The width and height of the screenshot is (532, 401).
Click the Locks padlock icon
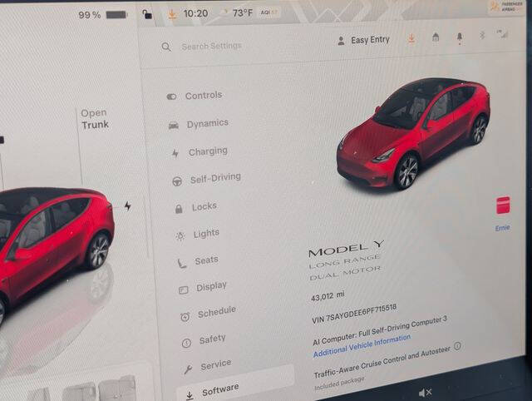[x=179, y=209]
